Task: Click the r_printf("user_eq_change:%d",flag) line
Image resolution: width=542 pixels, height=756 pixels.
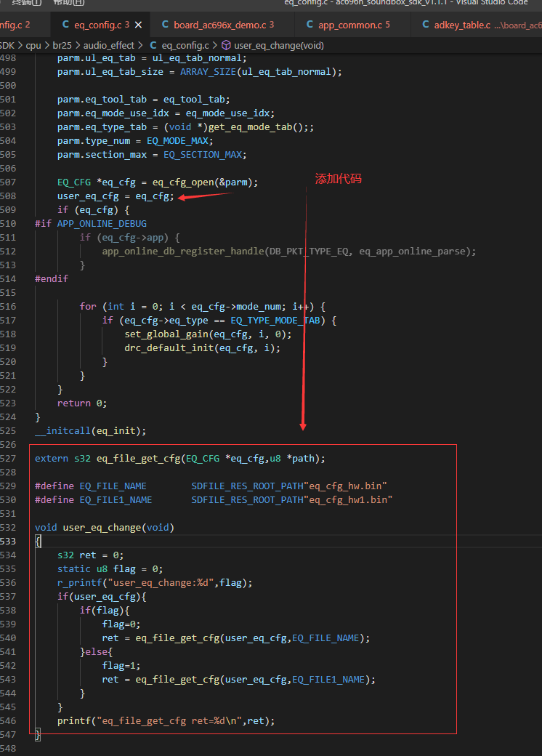Action: coord(155,583)
